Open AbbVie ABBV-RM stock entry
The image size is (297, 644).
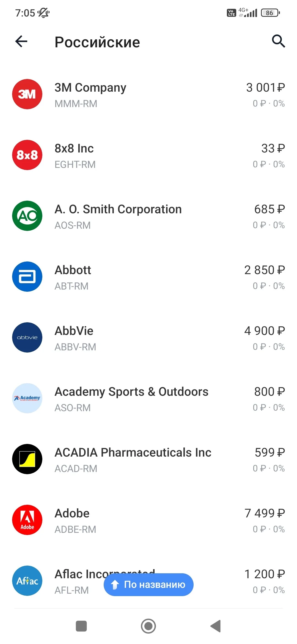click(148, 337)
